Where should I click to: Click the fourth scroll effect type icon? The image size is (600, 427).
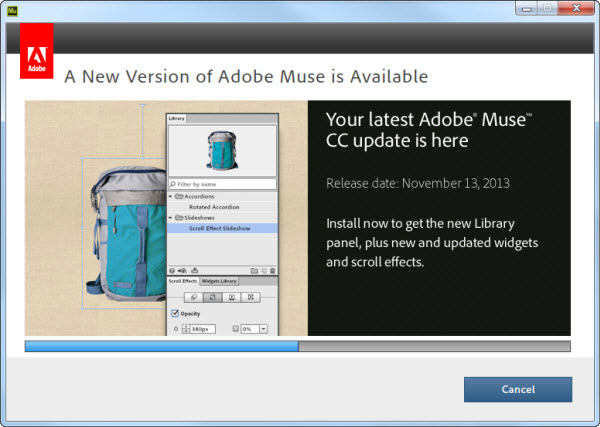pos(251,297)
